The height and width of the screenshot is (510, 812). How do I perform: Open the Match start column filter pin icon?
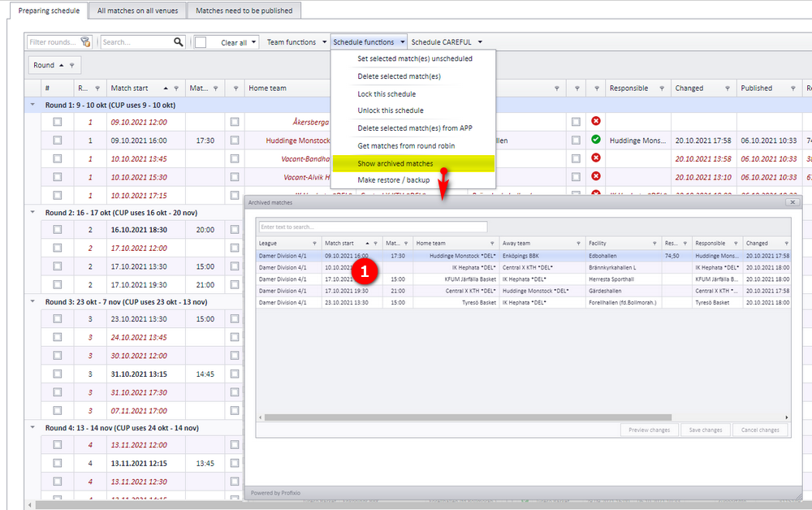point(176,88)
